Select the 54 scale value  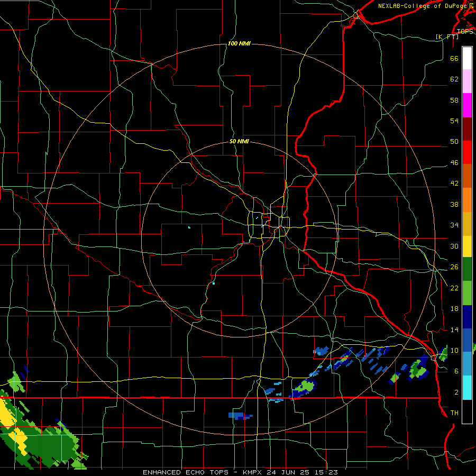[454, 121]
